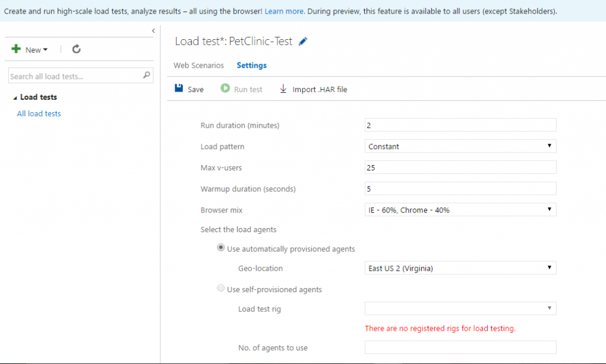Click the Run duration minutes field
606x364 pixels.
(x=460, y=125)
